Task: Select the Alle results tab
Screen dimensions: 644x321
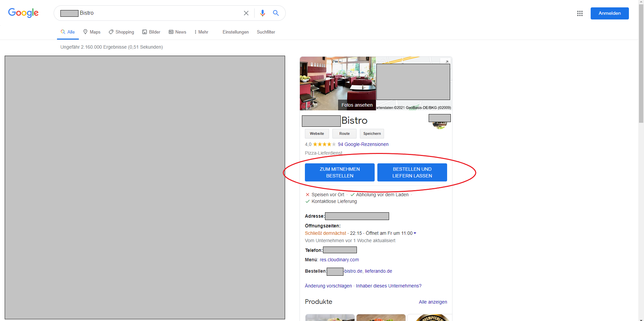Action: 68,32
